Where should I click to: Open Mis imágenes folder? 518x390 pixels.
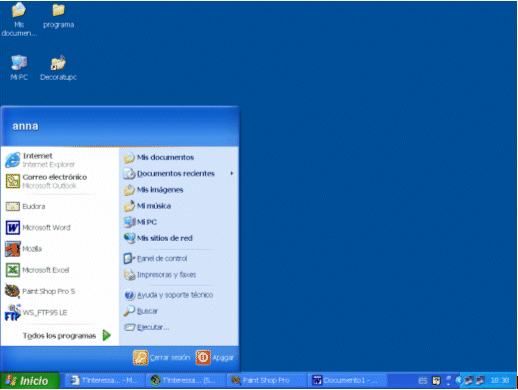point(154,190)
